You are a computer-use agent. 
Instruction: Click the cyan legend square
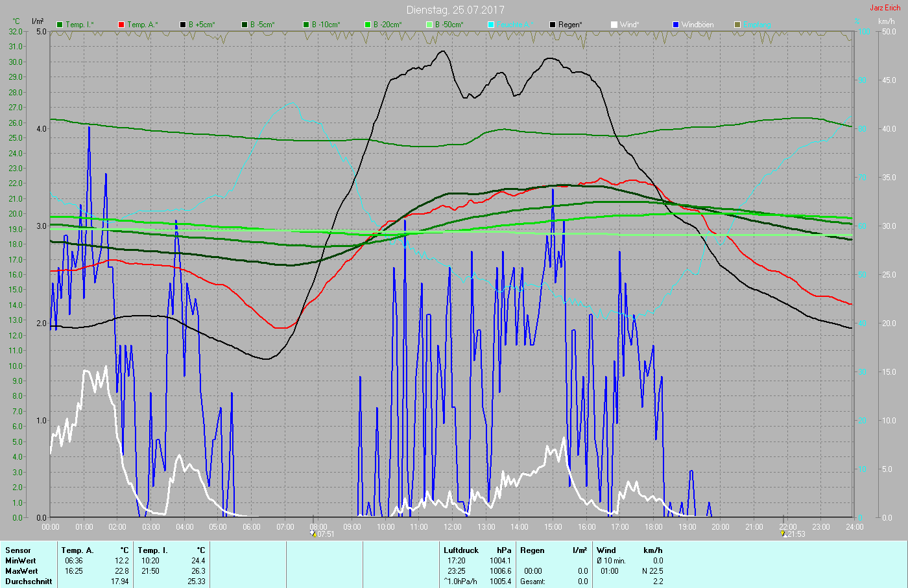(x=491, y=25)
